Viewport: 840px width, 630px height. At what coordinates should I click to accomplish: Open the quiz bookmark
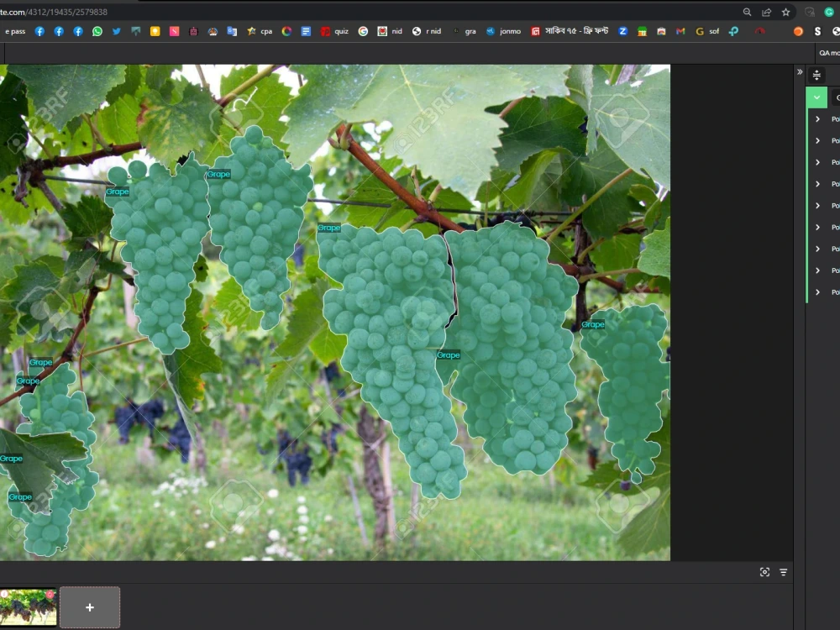pos(335,31)
